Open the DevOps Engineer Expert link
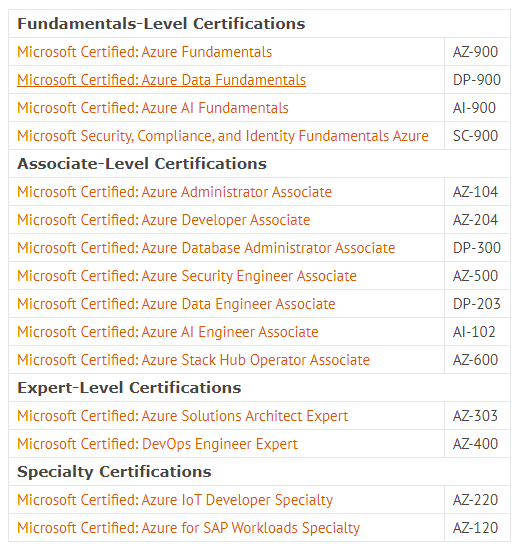Viewport: 519px width, 550px height. coord(157,444)
